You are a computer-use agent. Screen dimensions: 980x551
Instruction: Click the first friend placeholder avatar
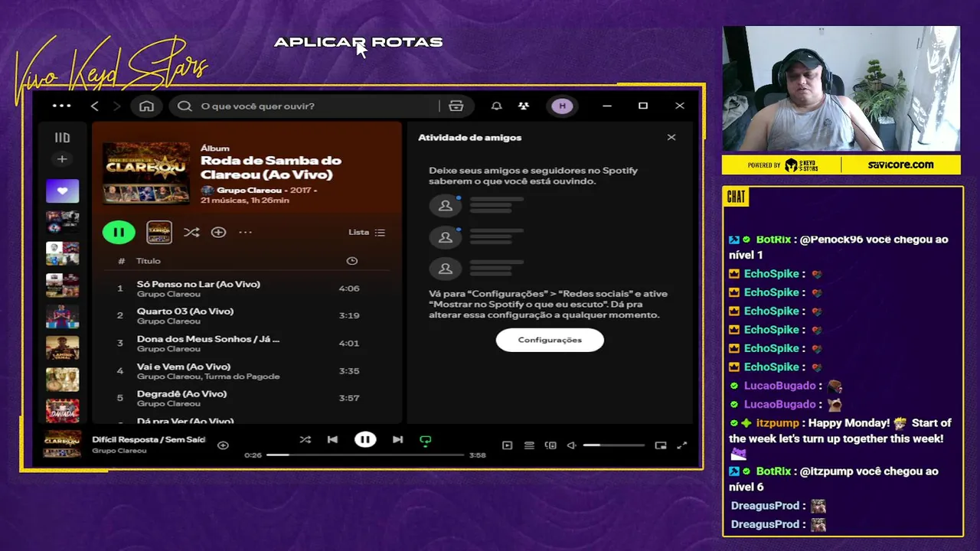pyautogui.click(x=446, y=206)
